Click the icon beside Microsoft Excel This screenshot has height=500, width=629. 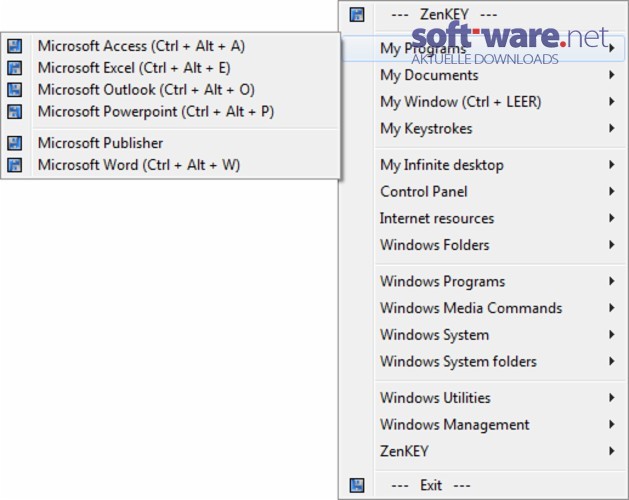click(x=15, y=68)
